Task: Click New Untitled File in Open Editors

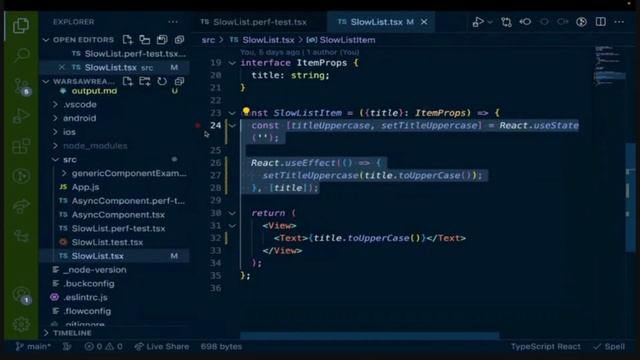Action: [x=127, y=40]
